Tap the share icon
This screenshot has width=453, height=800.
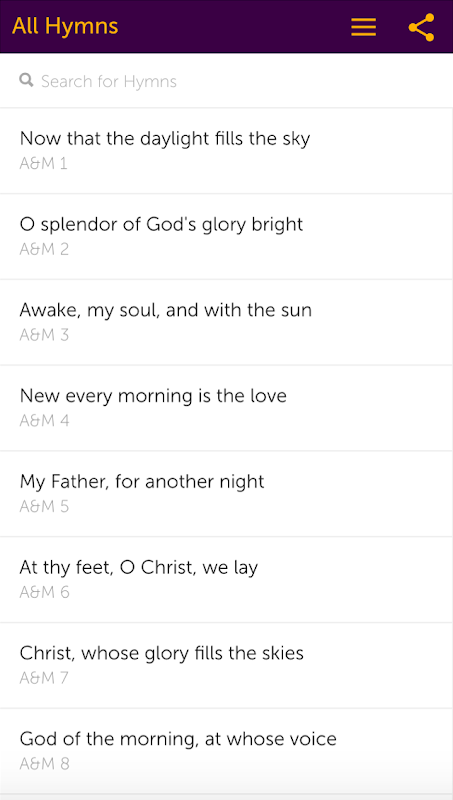(x=421, y=27)
